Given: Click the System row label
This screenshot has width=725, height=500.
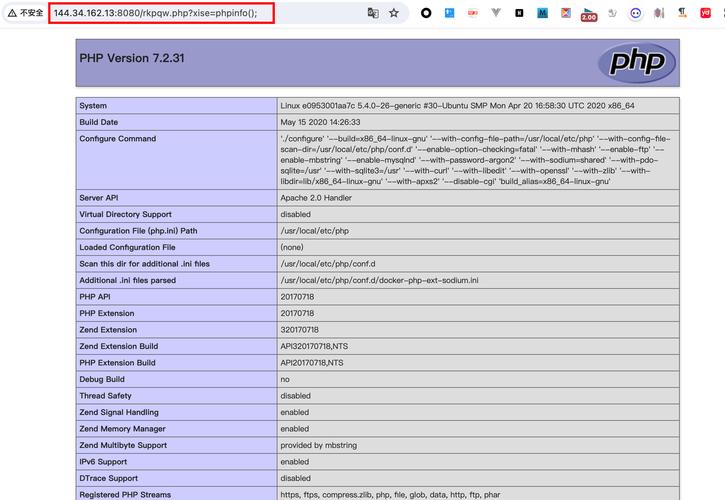Looking at the screenshot, I should pyautogui.click(x=93, y=105).
